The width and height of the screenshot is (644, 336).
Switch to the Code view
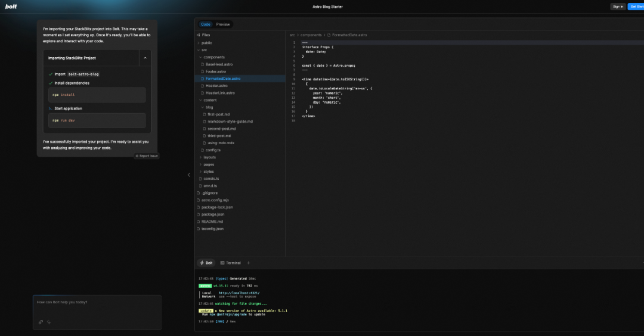coord(205,24)
